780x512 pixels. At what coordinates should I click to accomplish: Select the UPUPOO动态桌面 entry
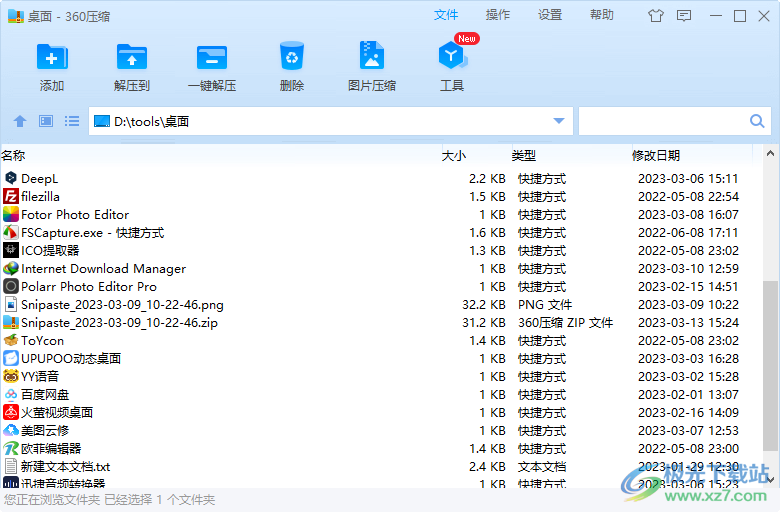(x=71, y=358)
